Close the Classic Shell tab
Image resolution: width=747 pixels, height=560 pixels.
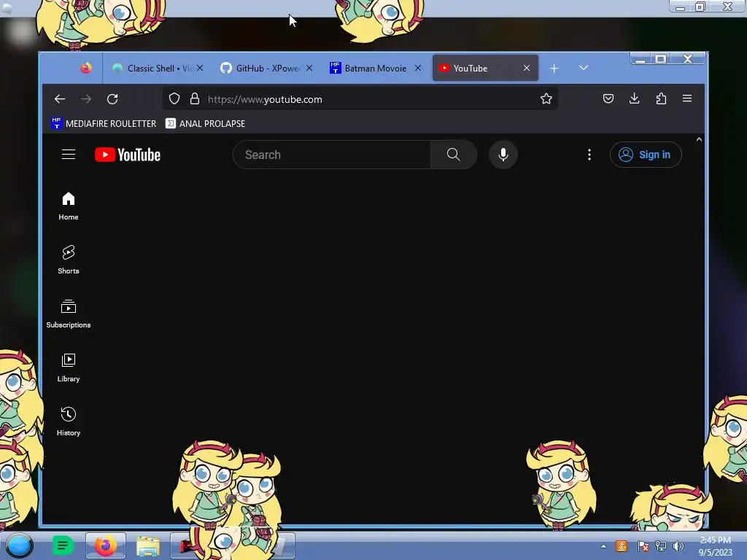(x=200, y=68)
